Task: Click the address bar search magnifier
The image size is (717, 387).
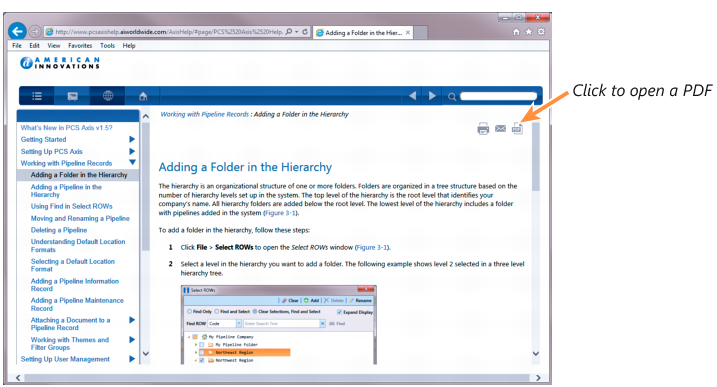Action: pyautogui.click(x=289, y=32)
